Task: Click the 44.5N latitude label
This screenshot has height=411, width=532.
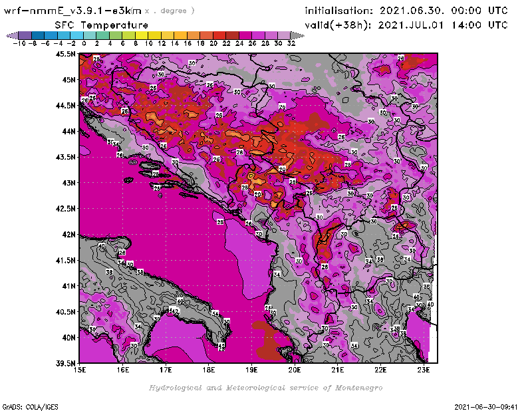Action: [x=65, y=106]
